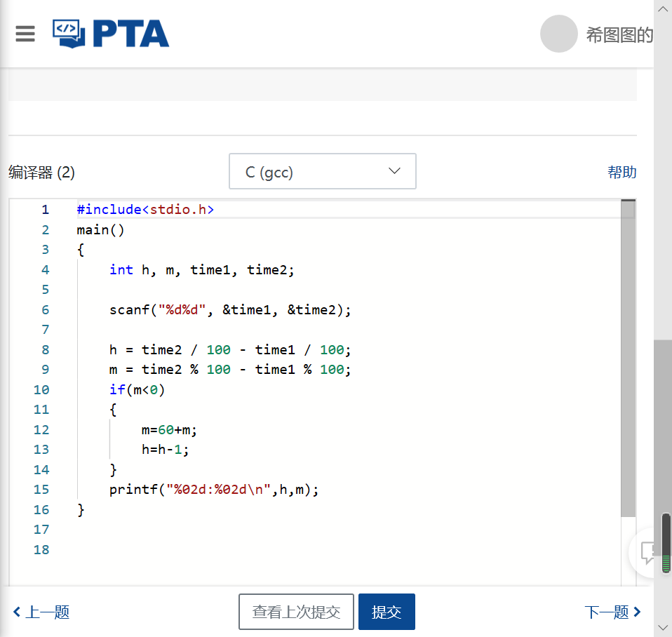
Task: Open the hamburger navigation menu
Action: [x=25, y=34]
